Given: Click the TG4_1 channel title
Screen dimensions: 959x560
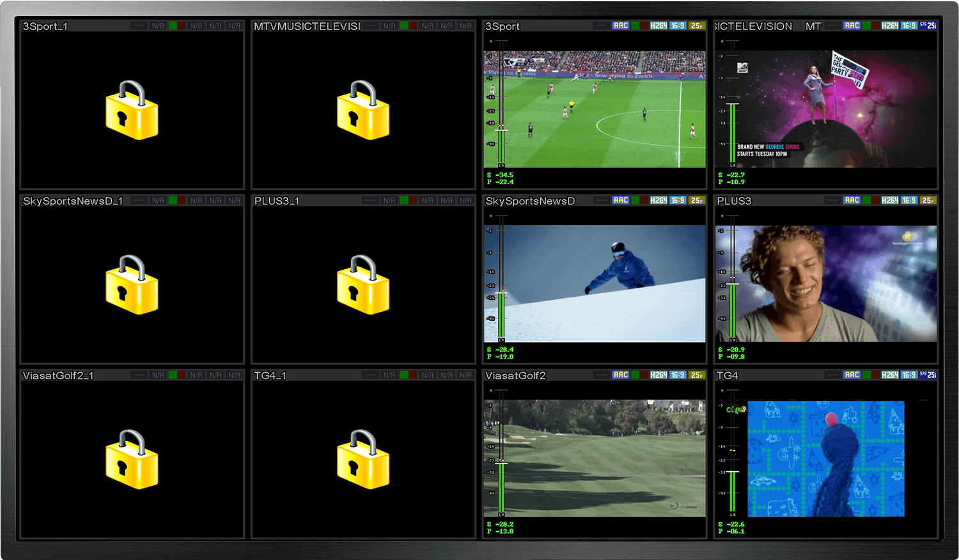Looking at the screenshot, I should 270,375.
